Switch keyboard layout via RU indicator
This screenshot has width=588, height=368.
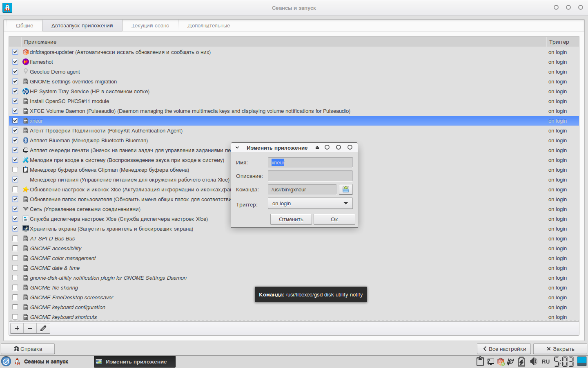[x=546, y=361]
